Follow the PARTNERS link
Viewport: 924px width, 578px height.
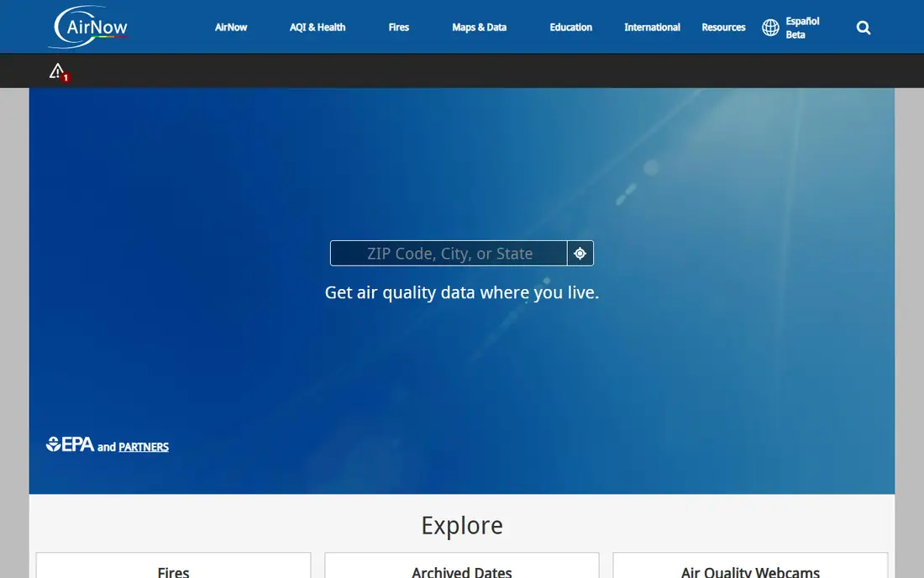(x=144, y=447)
